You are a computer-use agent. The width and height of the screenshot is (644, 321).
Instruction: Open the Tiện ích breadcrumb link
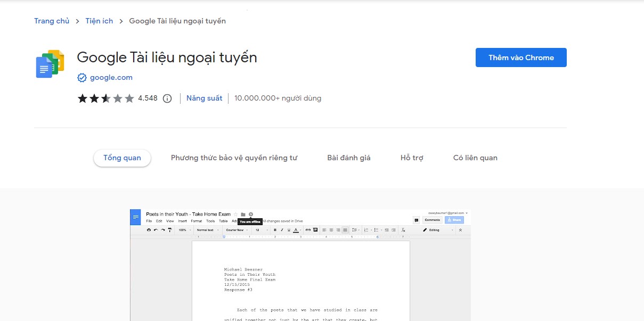100,21
